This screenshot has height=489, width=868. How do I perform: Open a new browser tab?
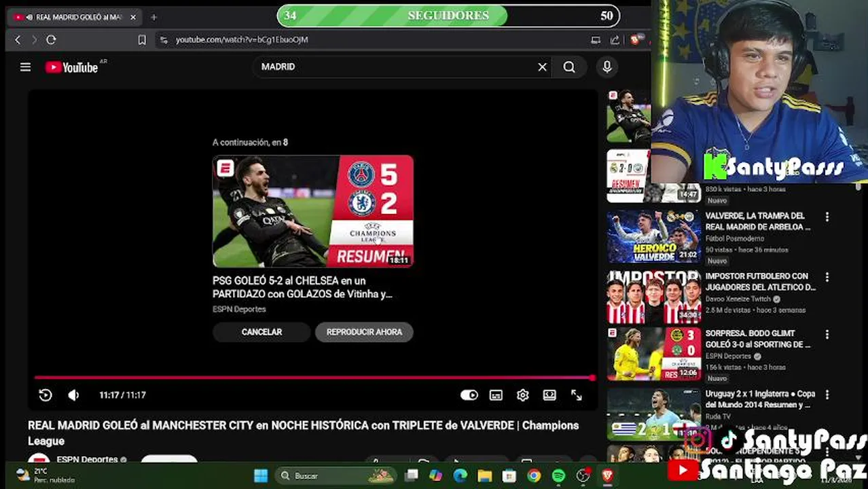pos(153,17)
